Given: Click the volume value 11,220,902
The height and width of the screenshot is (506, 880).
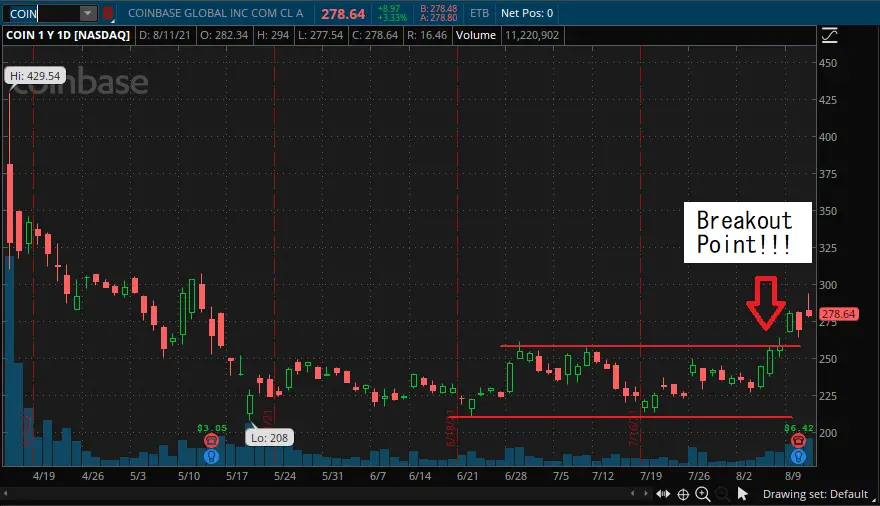Looking at the screenshot, I should (x=532, y=35).
